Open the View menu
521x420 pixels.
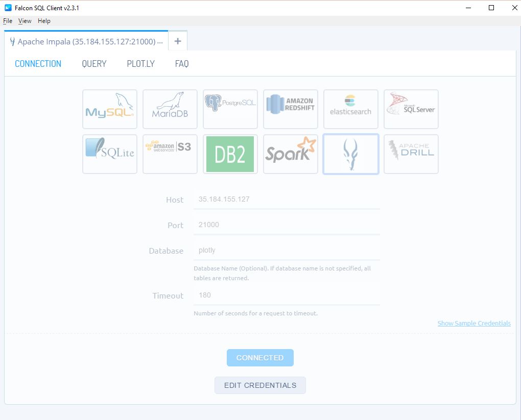[x=25, y=21]
